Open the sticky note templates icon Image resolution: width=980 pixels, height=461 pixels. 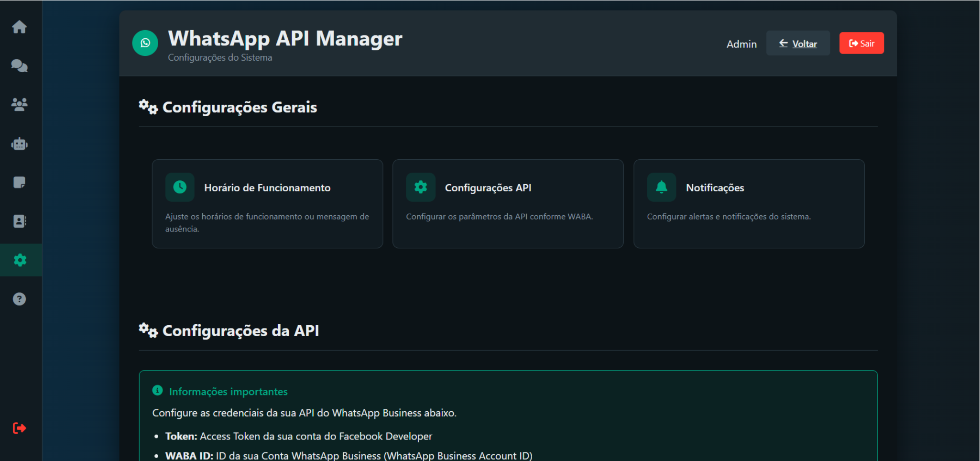tap(19, 182)
